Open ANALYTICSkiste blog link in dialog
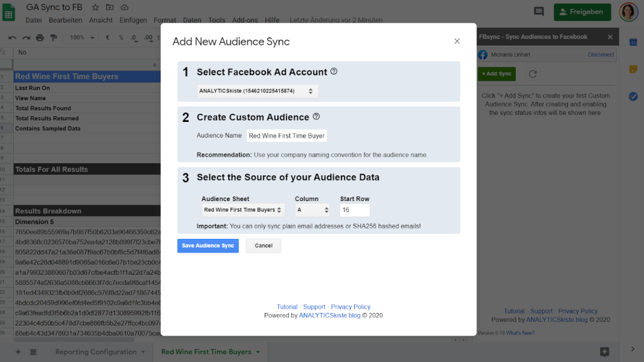This screenshot has height=362, width=644. click(x=330, y=315)
